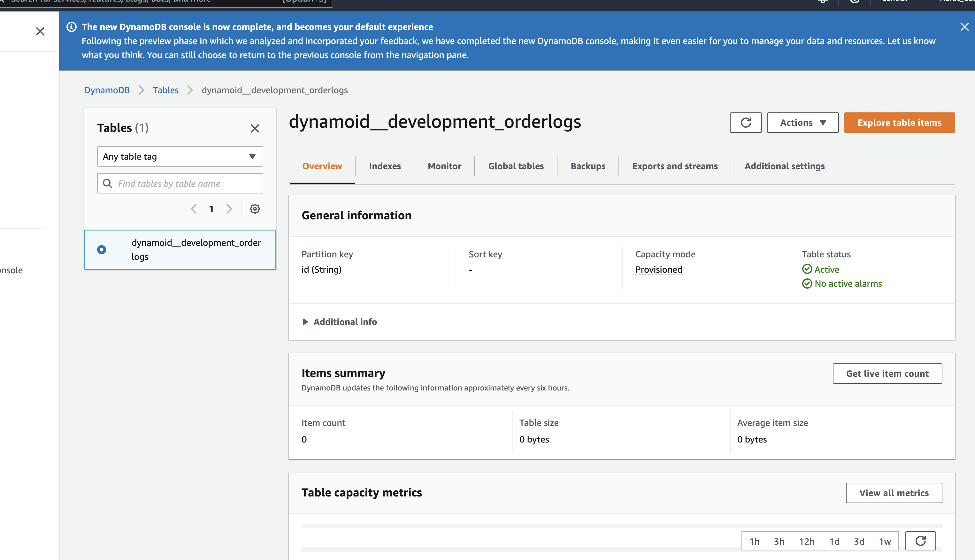Select the 1w metrics time range
The width and height of the screenshot is (975, 560).
tap(885, 541)
